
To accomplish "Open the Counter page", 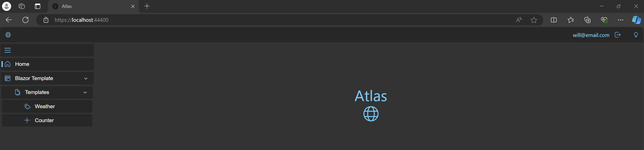I will pos(44,120).
